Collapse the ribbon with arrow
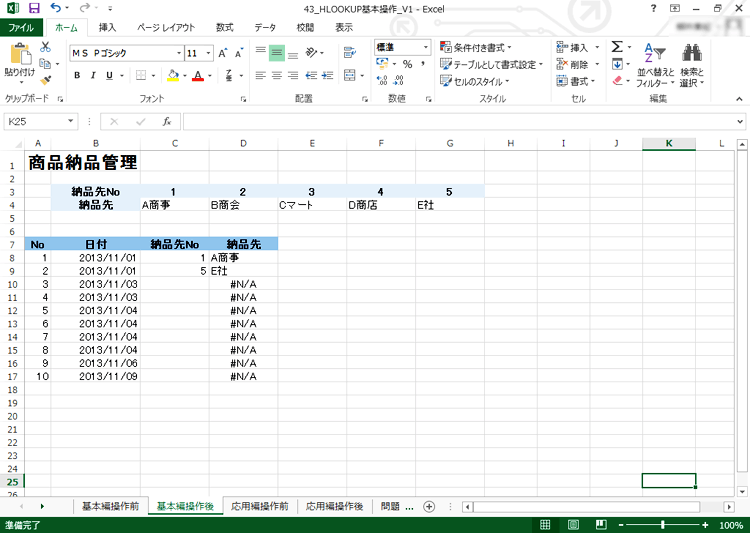 pyautogui.click(x=739, y=99)
